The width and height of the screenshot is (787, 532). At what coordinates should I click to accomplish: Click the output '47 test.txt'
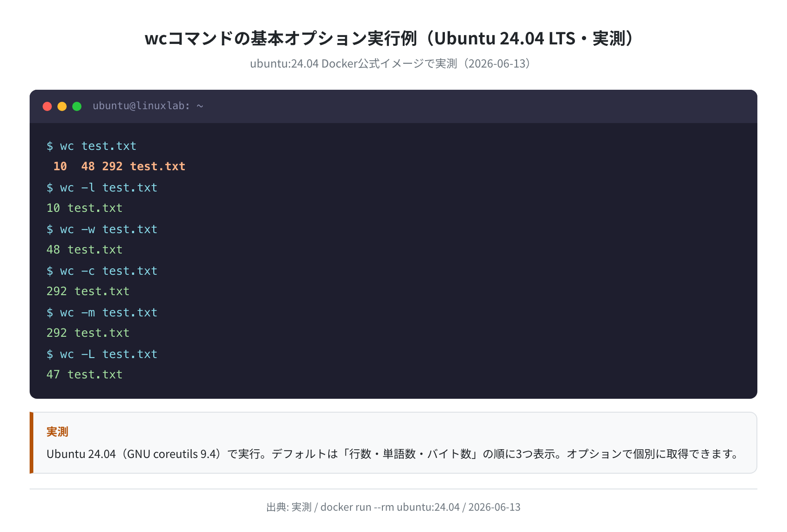point(85,375)
